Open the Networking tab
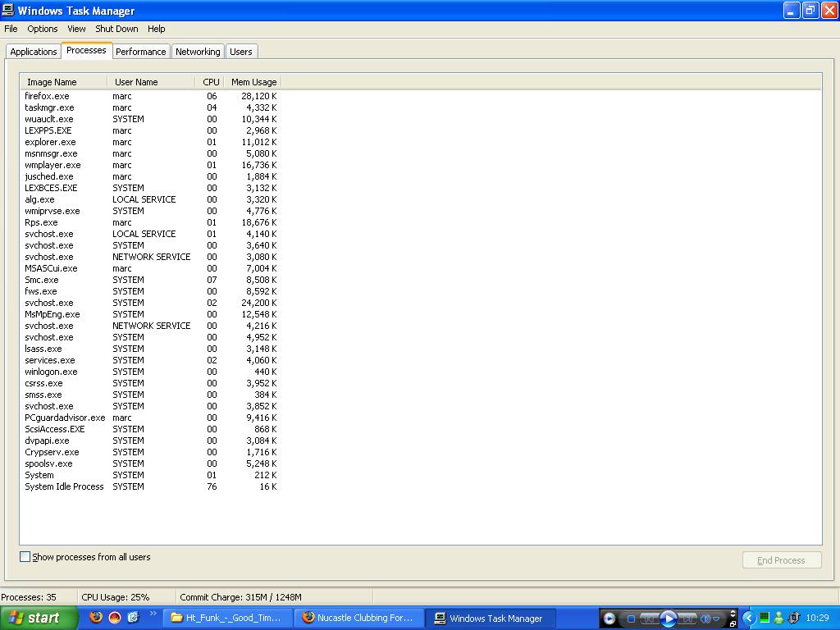 tap(198, 52)
